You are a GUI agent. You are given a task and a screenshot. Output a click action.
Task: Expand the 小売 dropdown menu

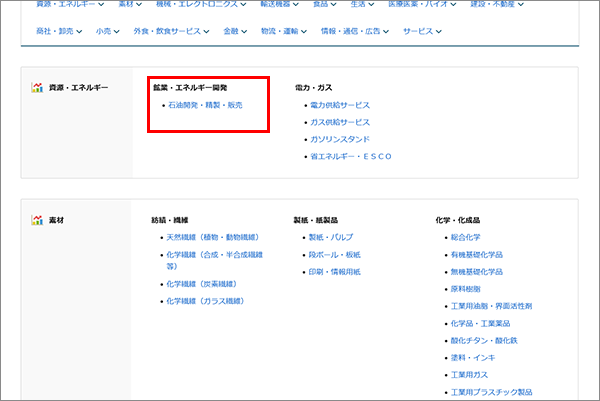[x=108, y=31]
